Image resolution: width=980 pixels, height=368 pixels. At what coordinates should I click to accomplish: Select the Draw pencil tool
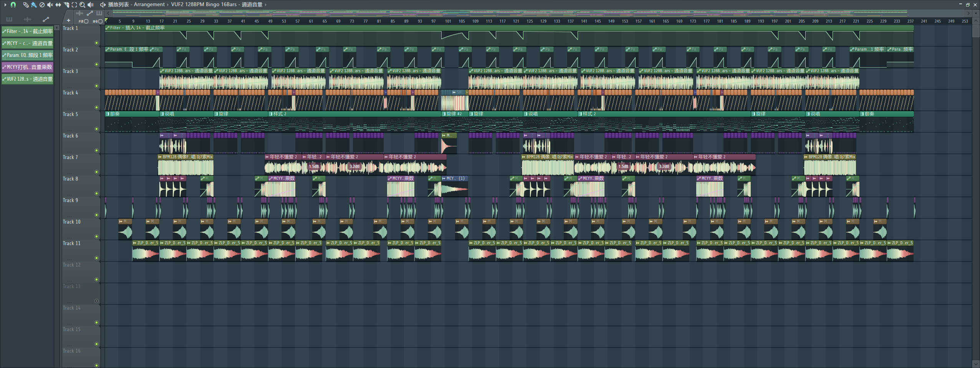click(x=26, y=5)
